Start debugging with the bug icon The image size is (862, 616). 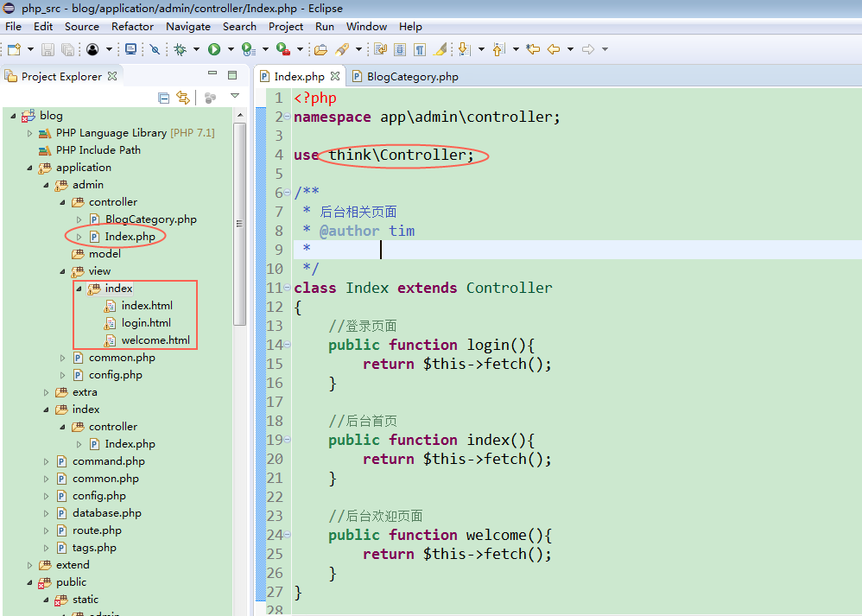coord(180,49)
